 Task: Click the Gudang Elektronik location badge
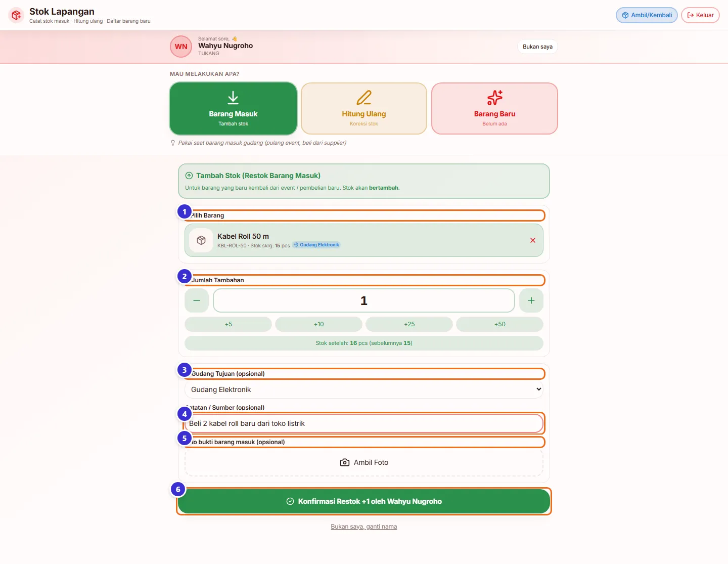pyautogui.click(x=316, y=245)
